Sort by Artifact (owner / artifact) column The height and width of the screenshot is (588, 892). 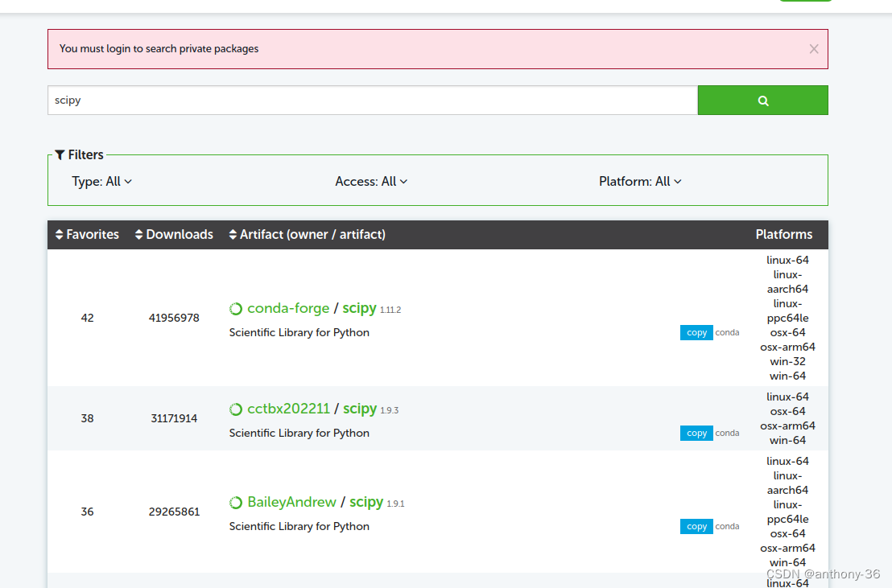click(x=308, y=234)
